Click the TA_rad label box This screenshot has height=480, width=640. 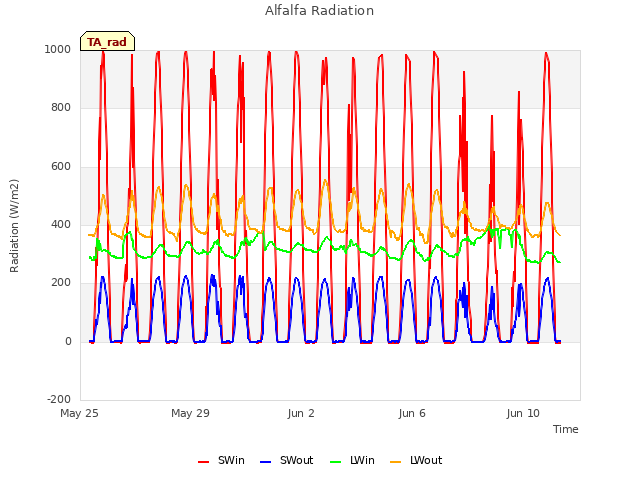107,41
